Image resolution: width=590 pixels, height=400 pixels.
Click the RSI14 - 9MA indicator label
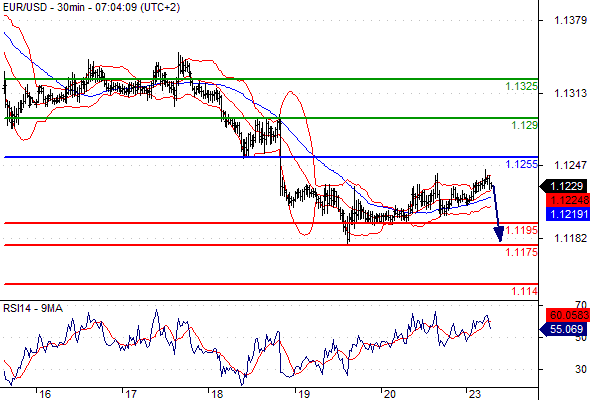tap(33, 309)
